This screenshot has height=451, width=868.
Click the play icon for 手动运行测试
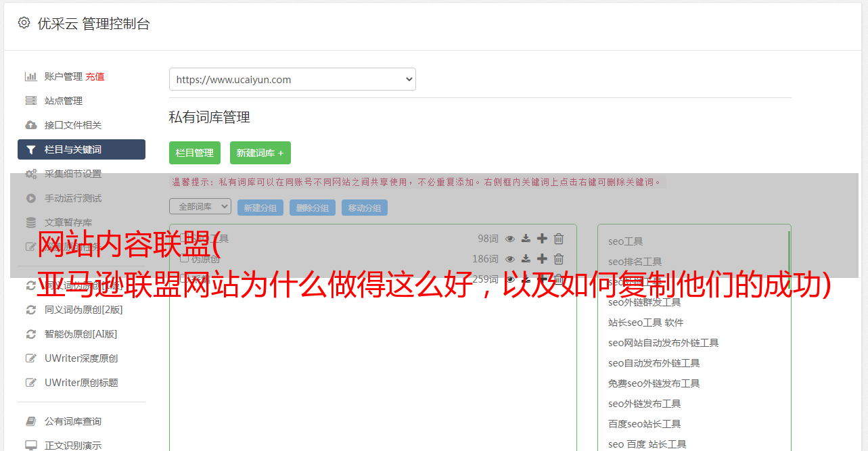click(30, 198)
